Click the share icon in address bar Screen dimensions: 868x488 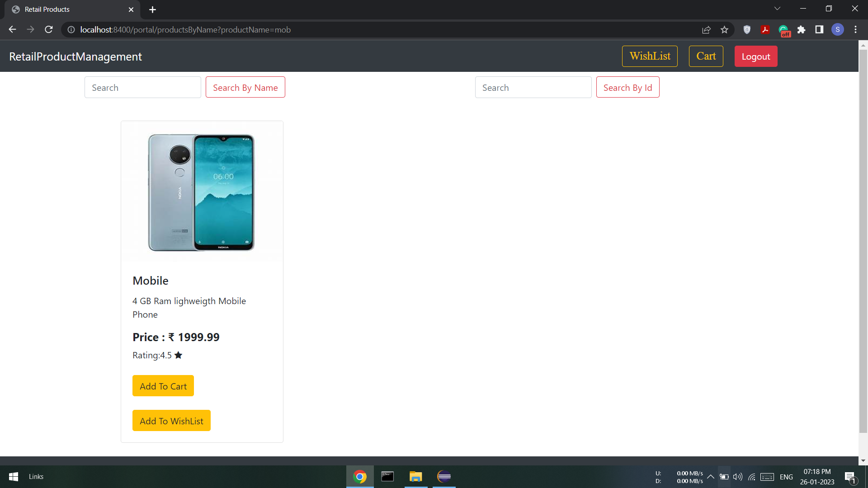[706, 29]
